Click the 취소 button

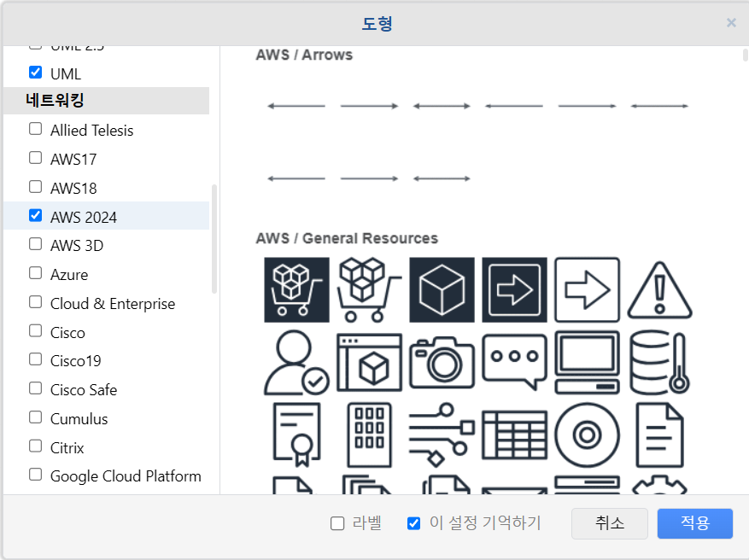click(610, 523)
